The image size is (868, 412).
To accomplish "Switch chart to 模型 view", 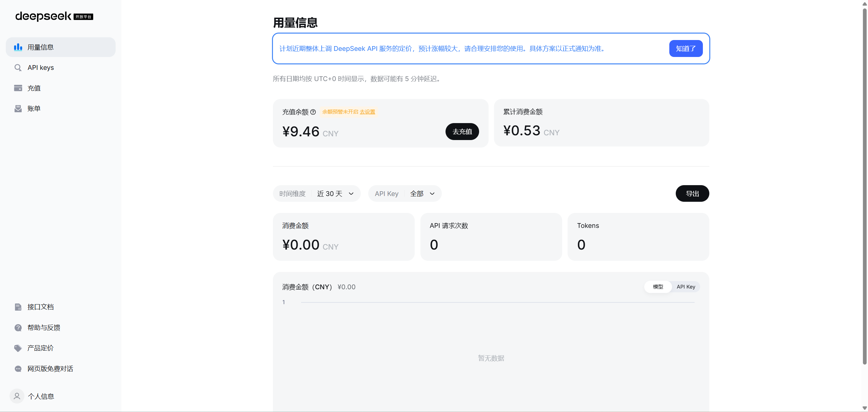I will pyautogui.click(x=658, y=287).
